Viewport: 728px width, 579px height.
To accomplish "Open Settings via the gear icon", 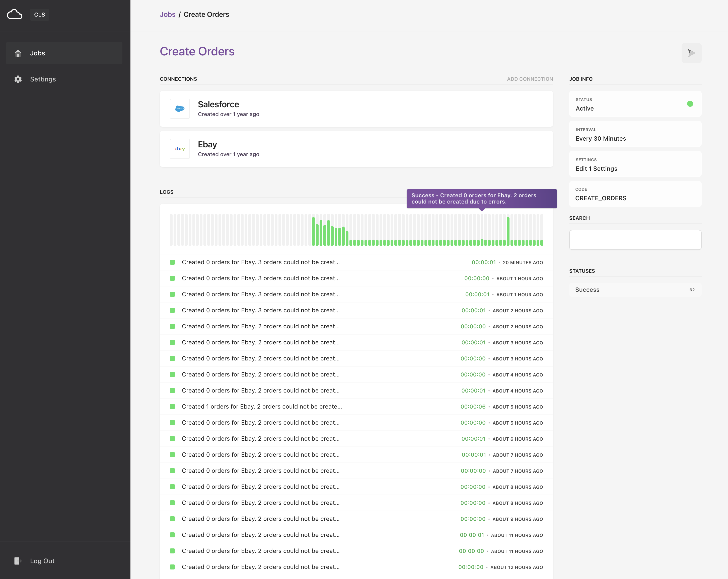I will point(18,79).
